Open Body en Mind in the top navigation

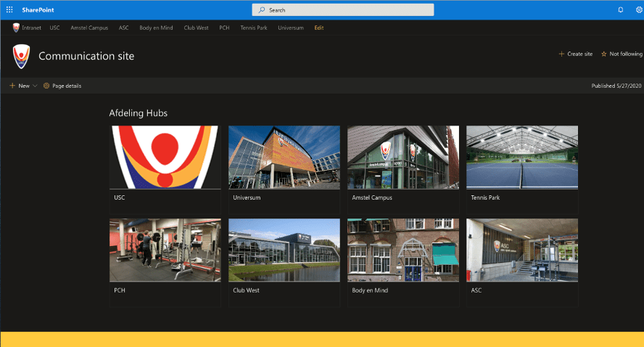click(156, 28)
